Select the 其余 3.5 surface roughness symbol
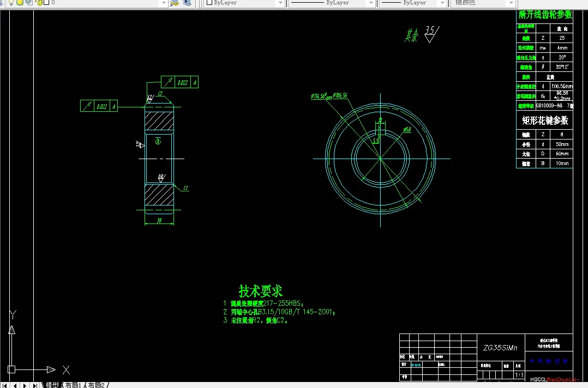Screen dimensions: 588x388 point(422,34)
